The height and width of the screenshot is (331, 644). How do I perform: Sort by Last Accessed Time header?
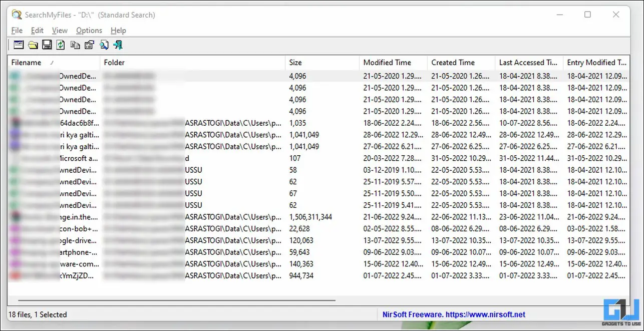click(x=529, y=63)
